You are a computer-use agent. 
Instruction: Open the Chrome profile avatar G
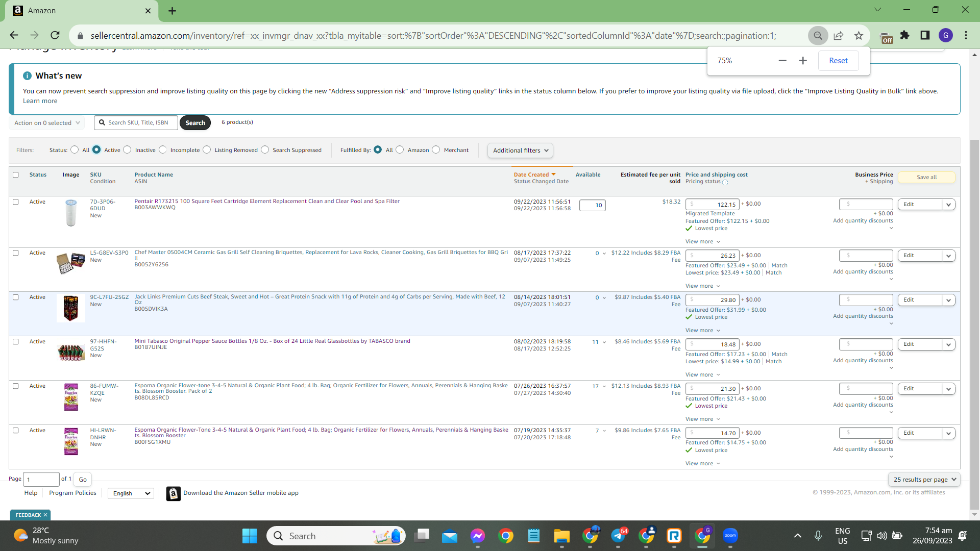point(945,35)
